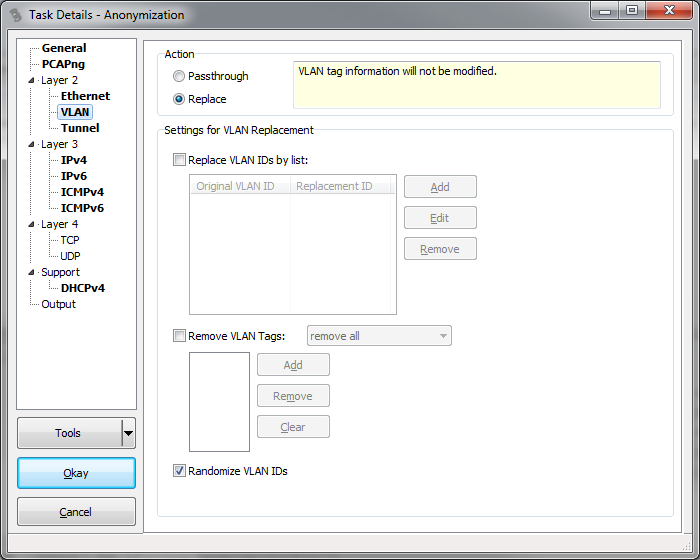Minimize the Task Details window
Viewport: 700px width, 560px height.
point(605,11)
